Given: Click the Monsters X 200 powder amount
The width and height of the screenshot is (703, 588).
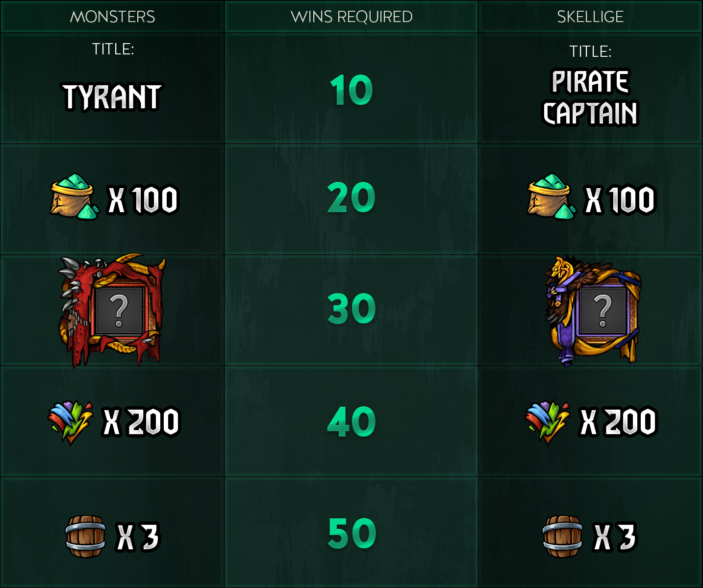Looking at the screenshot, I should pyautogui.click(x=142, y=422).
